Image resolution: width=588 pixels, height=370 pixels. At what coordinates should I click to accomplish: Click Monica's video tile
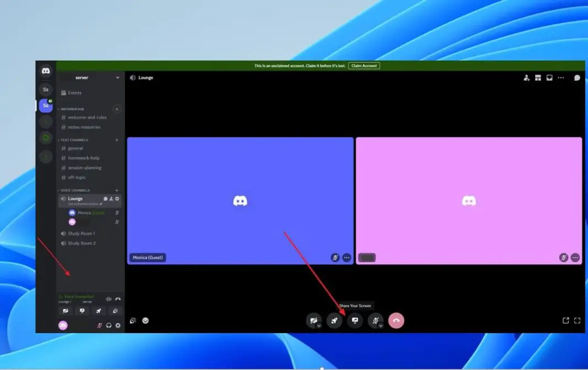(241, 200)
